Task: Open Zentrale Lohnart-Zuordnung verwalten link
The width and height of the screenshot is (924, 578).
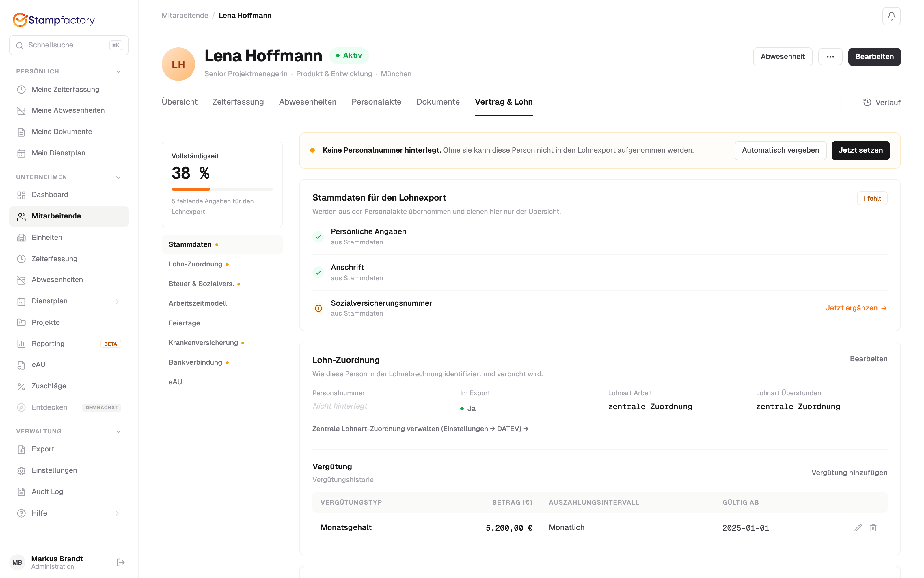Action: (420, 429)
